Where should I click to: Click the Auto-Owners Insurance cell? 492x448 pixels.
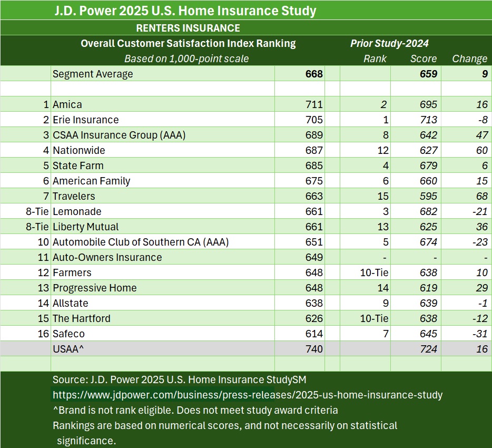point(107,257)
